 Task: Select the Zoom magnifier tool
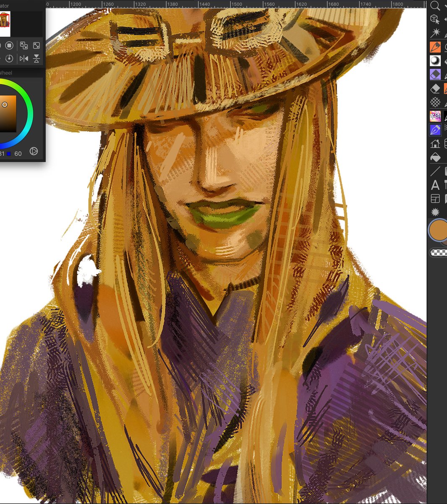pos(435,5)
